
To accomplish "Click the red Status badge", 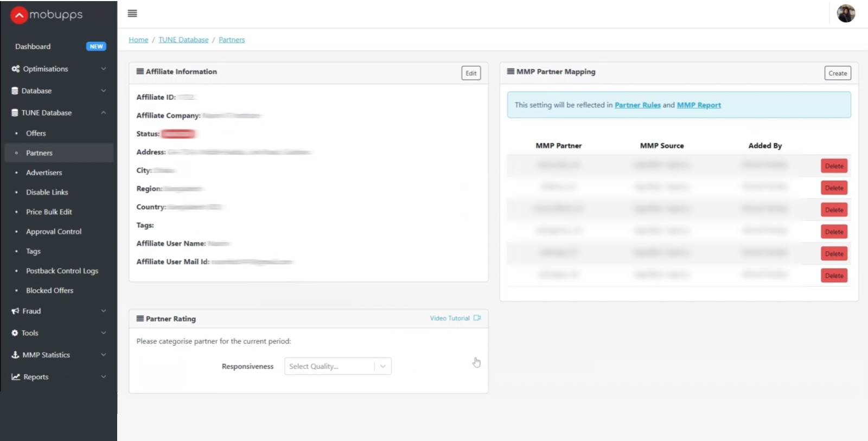I will click(x=178, y=134).
